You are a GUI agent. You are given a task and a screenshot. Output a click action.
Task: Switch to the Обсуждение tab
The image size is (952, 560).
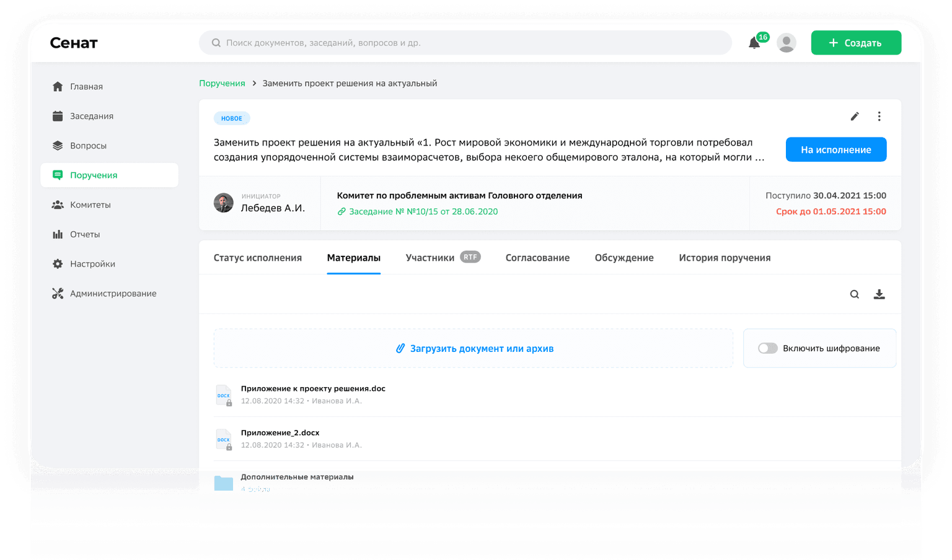[624, 258]
